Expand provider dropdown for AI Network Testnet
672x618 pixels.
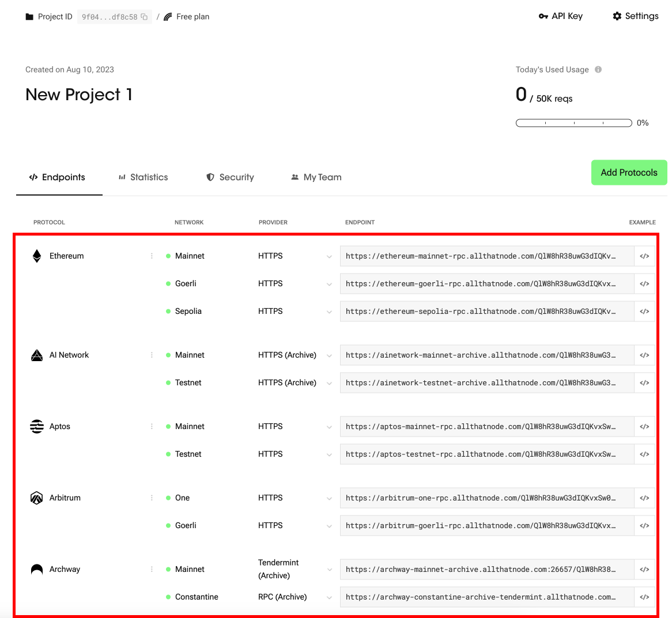[x=329, y=384]
